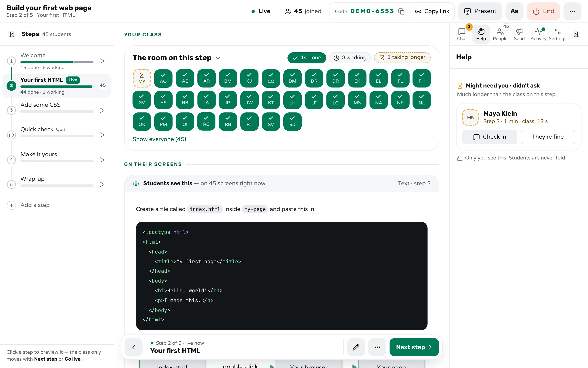Viewport: 588px width, 368px height.
Task: Edit the current step with pencil icon
Action: (x=356, y=347)
